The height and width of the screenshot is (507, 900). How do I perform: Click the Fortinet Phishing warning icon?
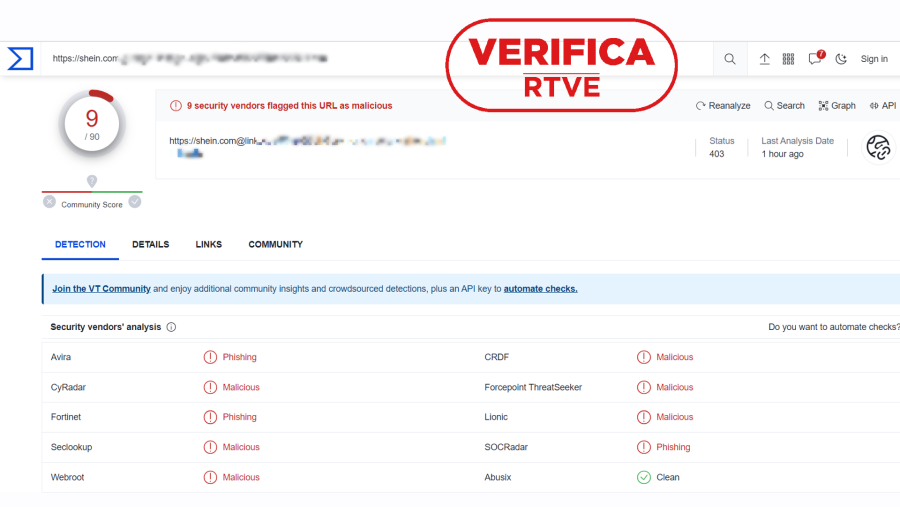210,417
